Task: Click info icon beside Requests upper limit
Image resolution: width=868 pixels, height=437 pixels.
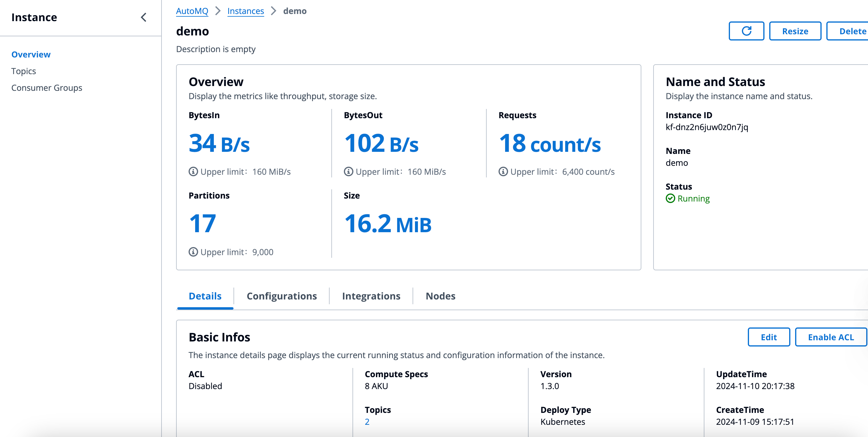Action: pos(503,172)
